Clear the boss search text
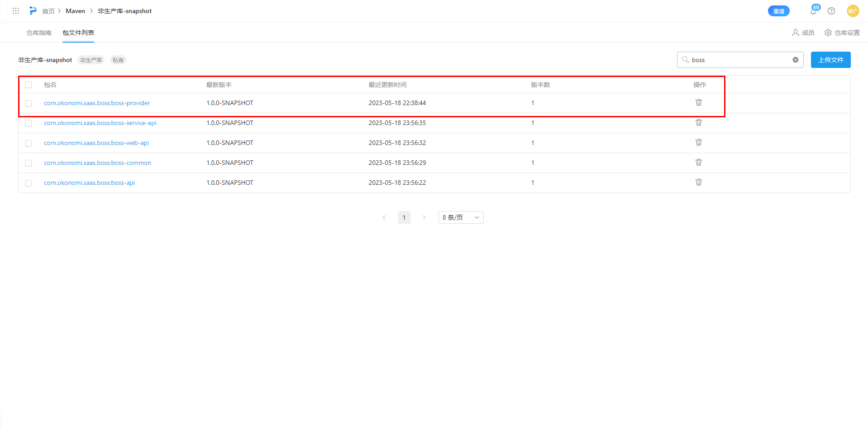Viewport: 868px width, 429px height. (x=795, y=60)
